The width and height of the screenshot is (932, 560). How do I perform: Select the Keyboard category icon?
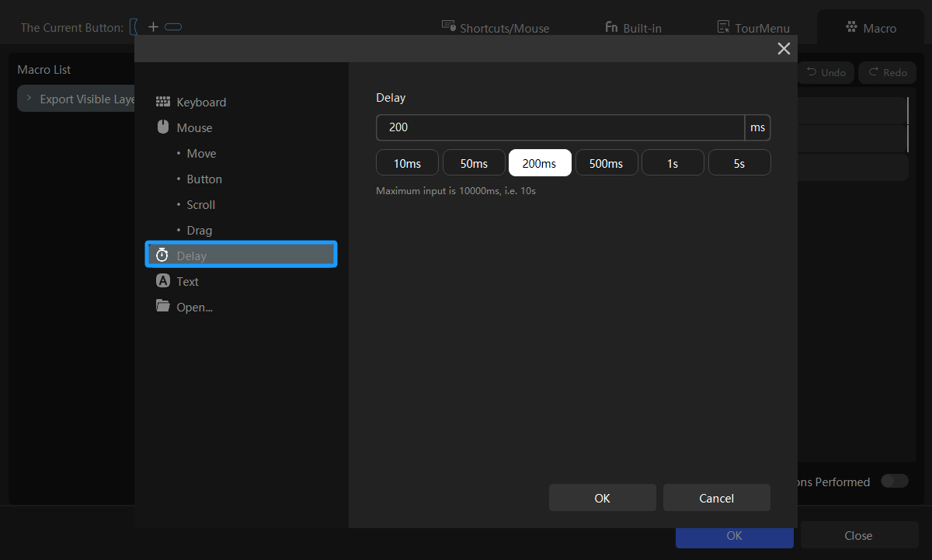pyautogui.click(x=162, y=102)
